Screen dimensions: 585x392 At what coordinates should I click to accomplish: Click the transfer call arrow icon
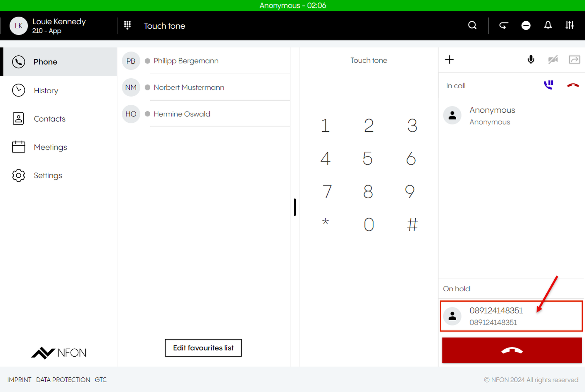574,60
